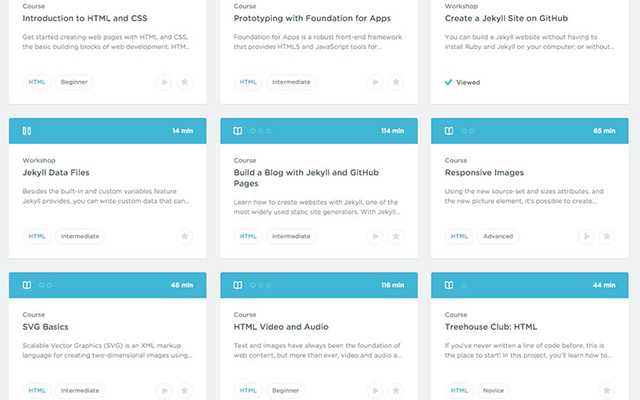The image size is (640, 400).
Task: Open the Build a Blog with Jekyll course title
Action: click(306, 178)
